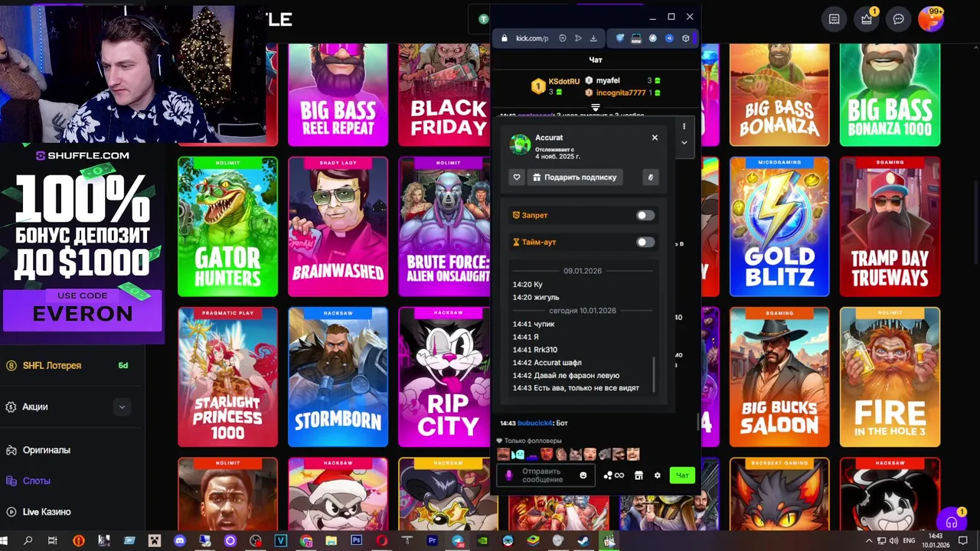Select Live Казино in sidebar
The height and width of the screenshot is (551, 980).
46,511
